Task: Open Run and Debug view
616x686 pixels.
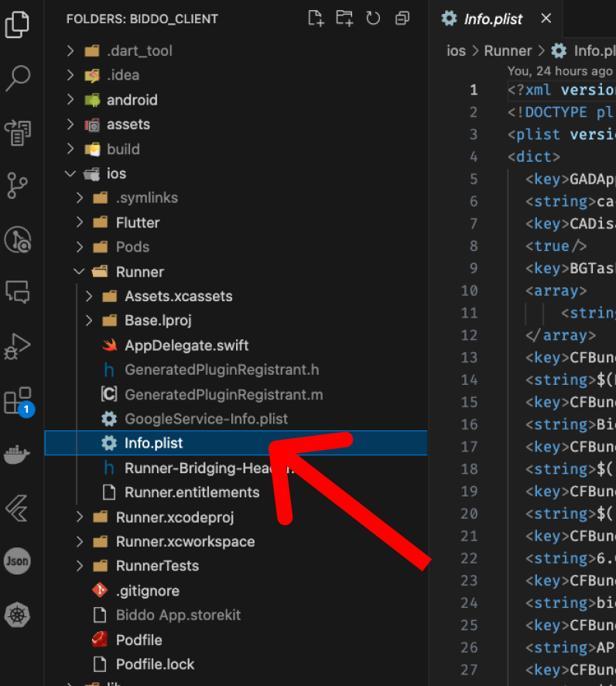Action: [18, 347]
